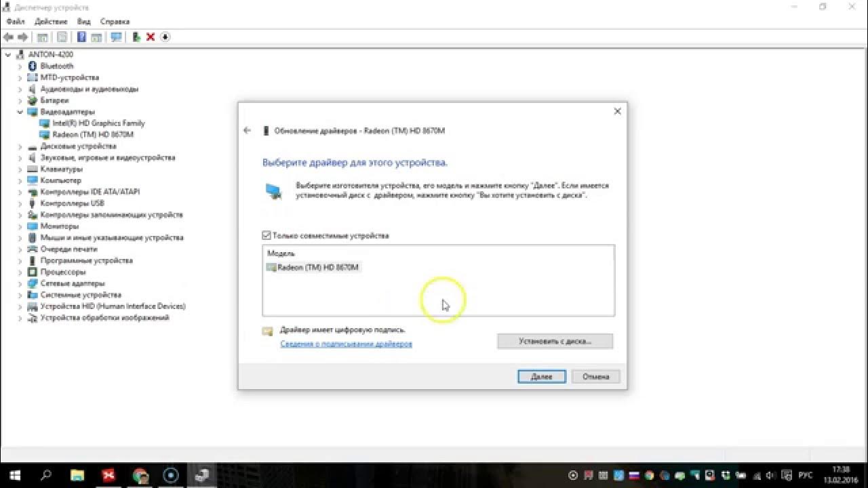The image size is (868, 488).
Task: Collapse the ANTON-4200 root node
Action: [x=8, y=55]
